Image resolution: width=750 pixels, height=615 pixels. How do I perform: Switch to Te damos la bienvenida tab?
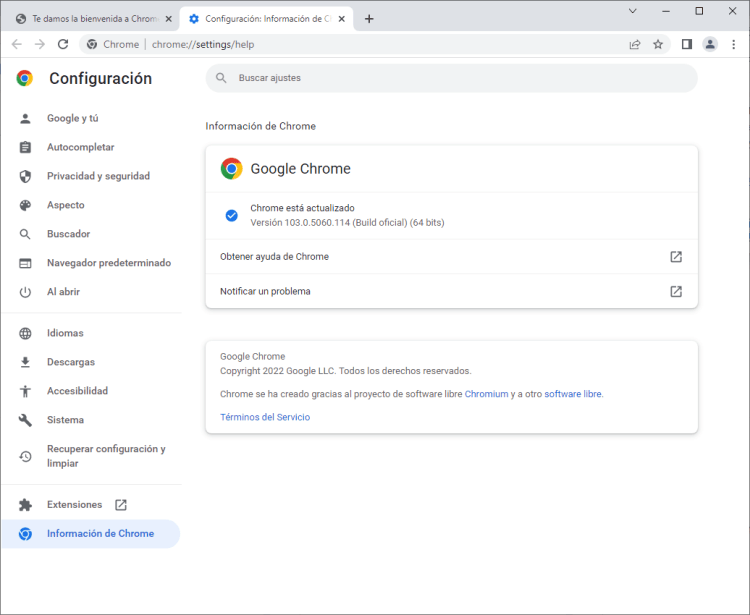[88, 19]
